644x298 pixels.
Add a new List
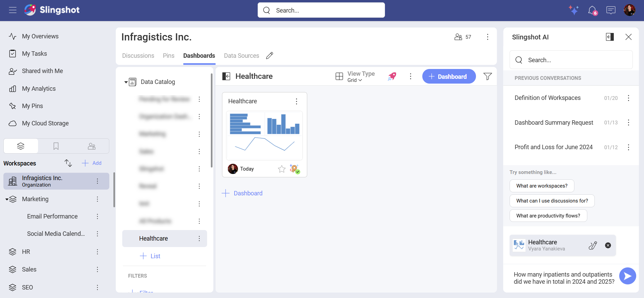[150, 256]
